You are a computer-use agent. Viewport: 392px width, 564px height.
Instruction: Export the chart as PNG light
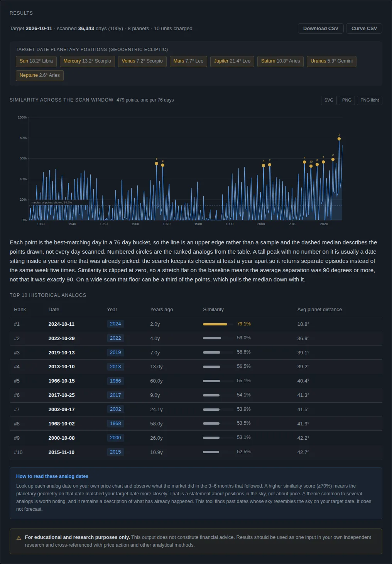pyautogui.click(x=370, y=100)
